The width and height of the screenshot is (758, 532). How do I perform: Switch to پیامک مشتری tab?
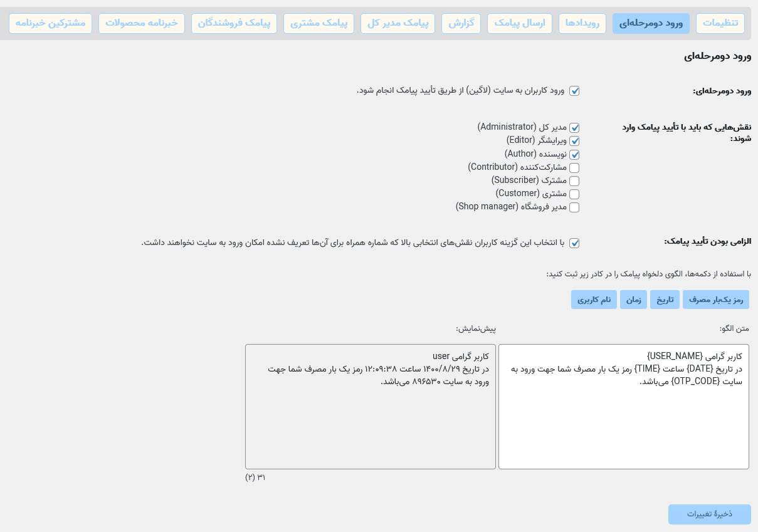tap(318, 23)
